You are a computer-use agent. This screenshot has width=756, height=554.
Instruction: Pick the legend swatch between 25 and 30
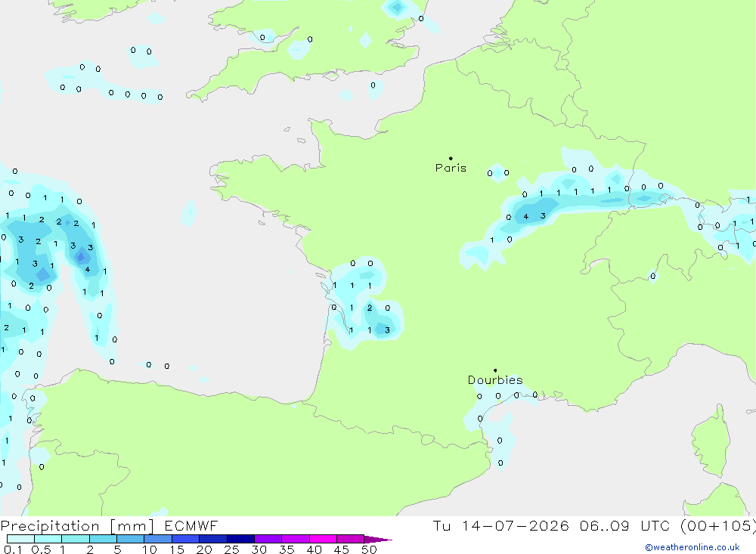[240, 539]
